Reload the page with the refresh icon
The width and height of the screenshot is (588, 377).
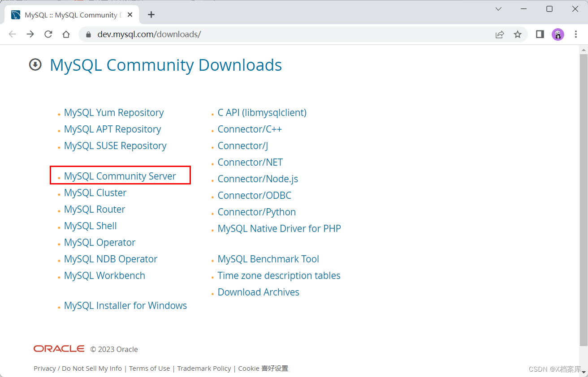(48, 34)
